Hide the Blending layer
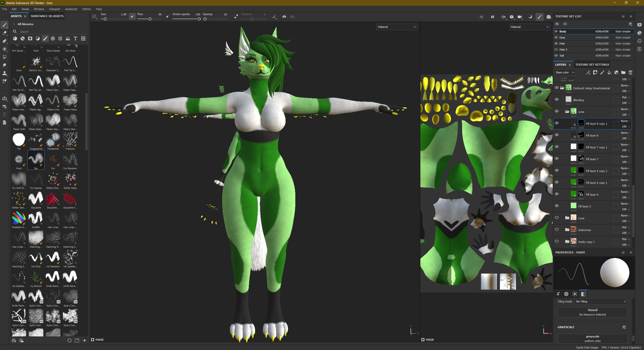The image size is (644, 350). [x=557, y=99]
